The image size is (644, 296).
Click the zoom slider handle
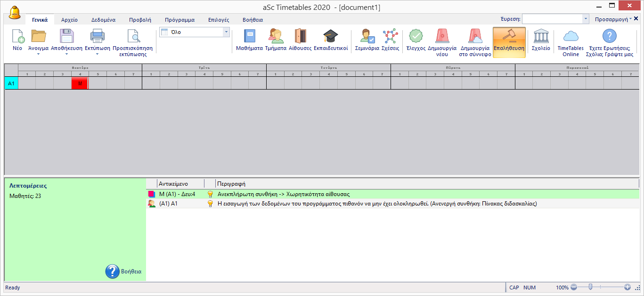590,287
